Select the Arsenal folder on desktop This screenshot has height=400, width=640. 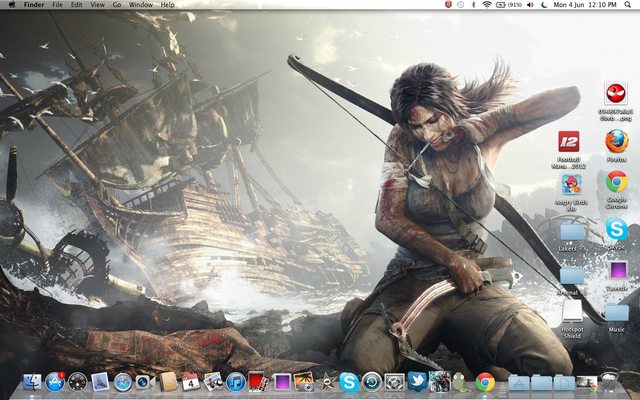[572, 276]
